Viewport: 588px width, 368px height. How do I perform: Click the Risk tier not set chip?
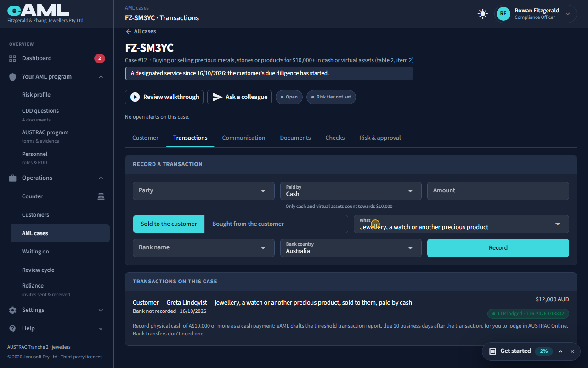[331, 97]
